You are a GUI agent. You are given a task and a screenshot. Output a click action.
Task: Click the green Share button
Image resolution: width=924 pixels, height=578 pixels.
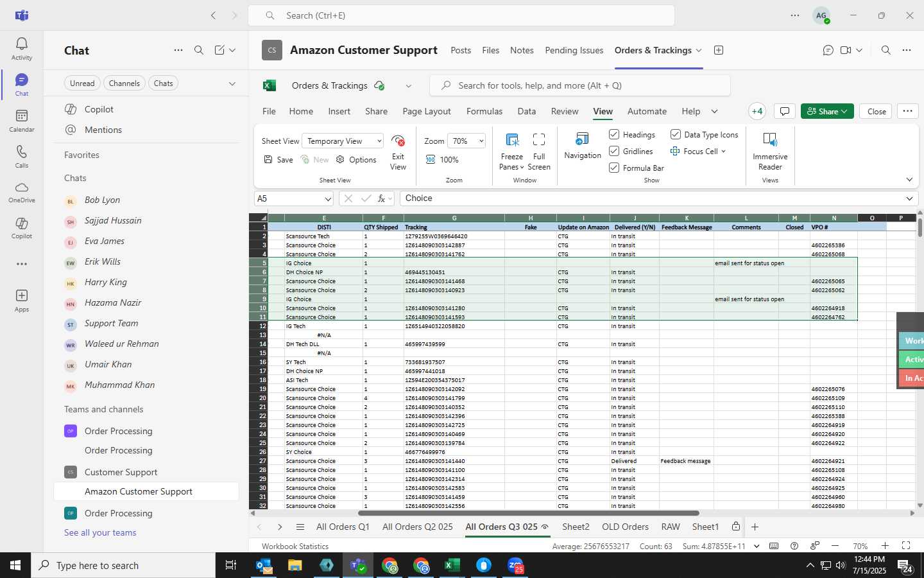point(827,111)
